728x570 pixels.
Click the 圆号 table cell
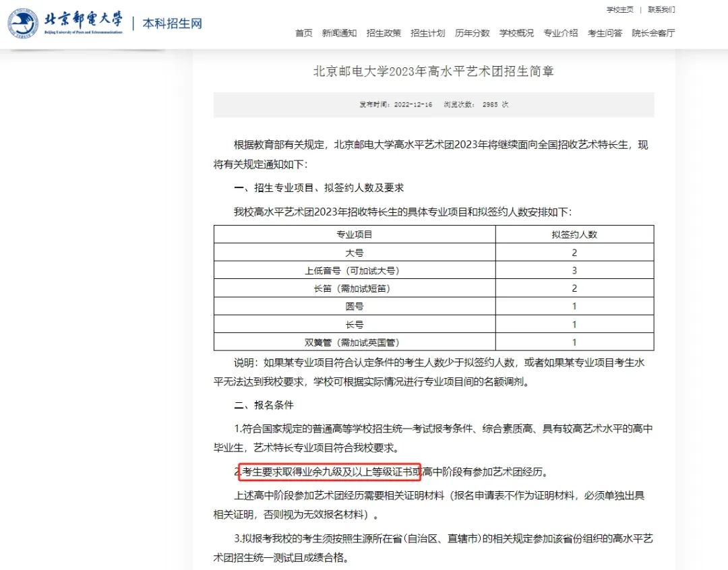[x=355, y=307]
